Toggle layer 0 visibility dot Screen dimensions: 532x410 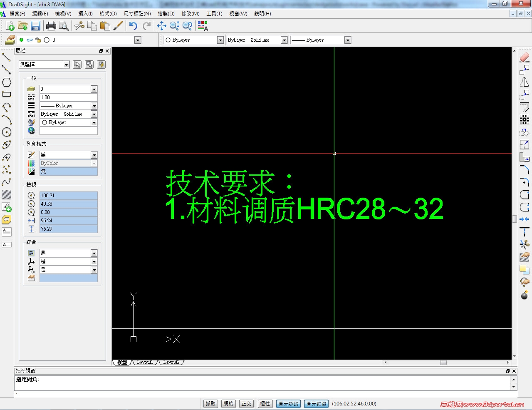[21, 40]
